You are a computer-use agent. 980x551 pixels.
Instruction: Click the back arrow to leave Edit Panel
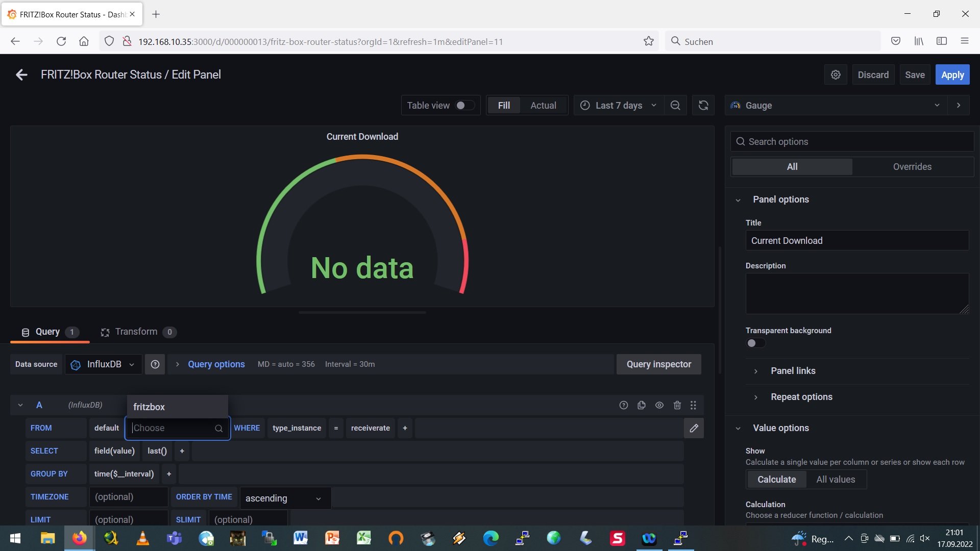click(21, 75)
